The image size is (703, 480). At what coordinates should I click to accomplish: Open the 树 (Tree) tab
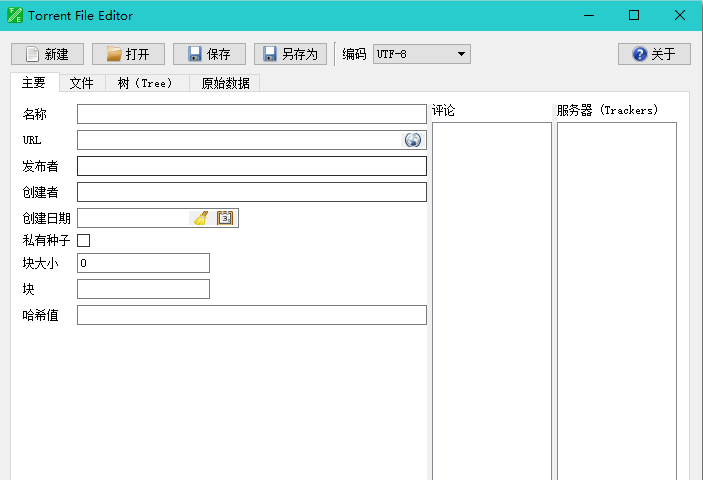click(x=146, y=83)
